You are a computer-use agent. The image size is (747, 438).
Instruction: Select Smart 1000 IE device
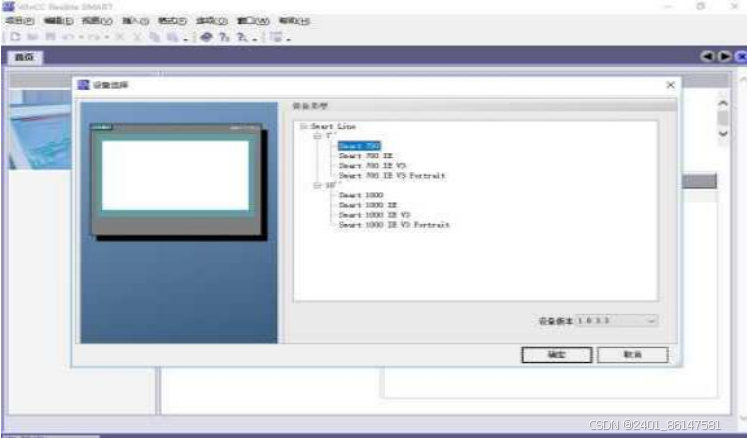point(367,205)
